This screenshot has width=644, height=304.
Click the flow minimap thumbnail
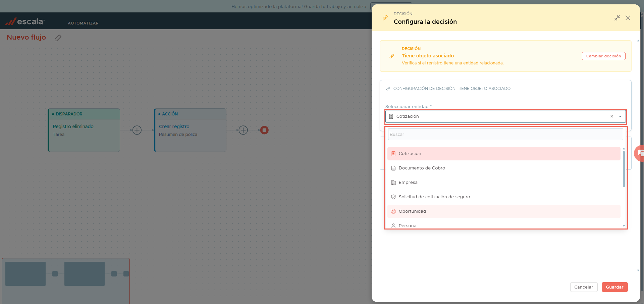[x=66, y=281]
